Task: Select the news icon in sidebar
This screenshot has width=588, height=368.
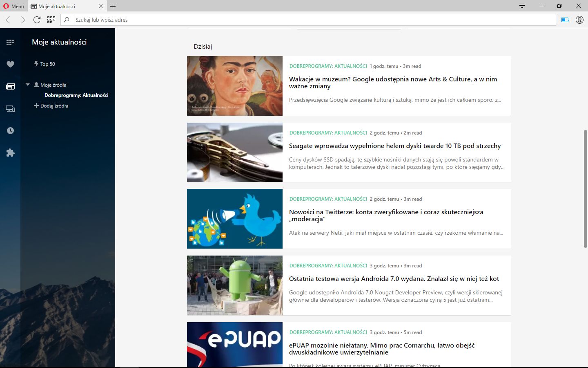Action: click(10, 86)
